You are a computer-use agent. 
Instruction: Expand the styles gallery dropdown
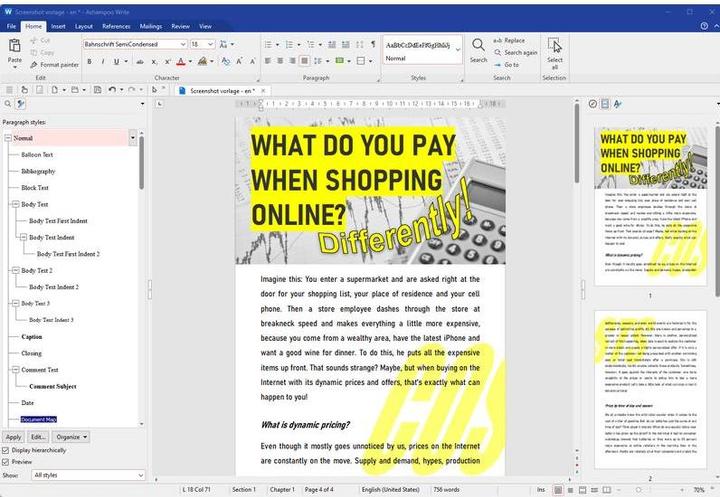458,50
